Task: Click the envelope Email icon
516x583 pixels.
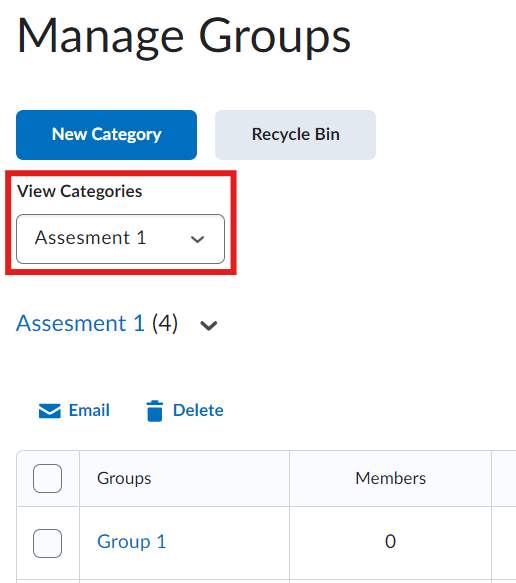Action: click(x=49, y=411)
